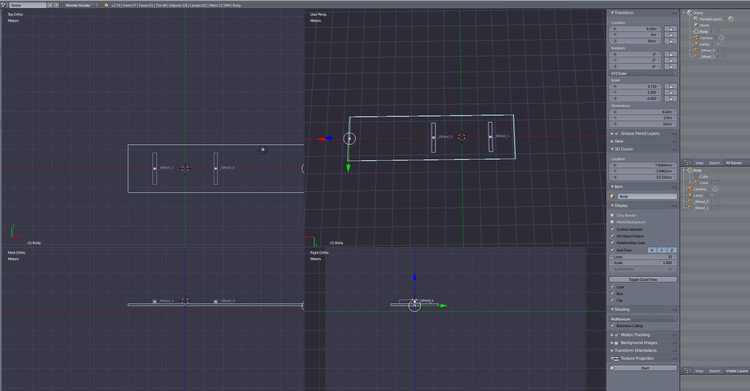
Task: Lock the Location Z value
Action: coord(672,41)
